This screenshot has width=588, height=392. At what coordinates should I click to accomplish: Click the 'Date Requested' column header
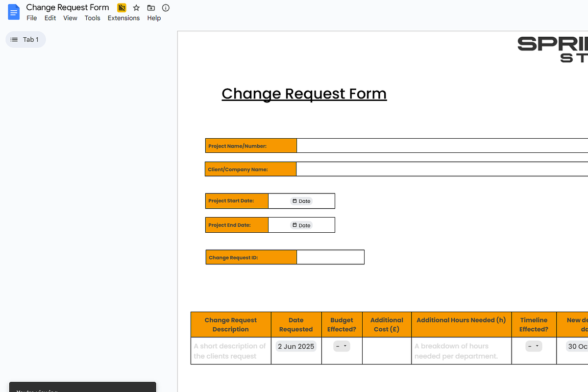click(296, 324)
